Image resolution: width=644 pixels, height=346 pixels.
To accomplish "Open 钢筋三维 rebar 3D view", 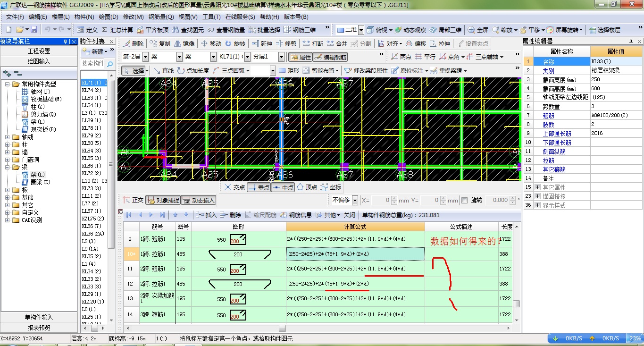I will pyautogui.click(x=300, y=30).
